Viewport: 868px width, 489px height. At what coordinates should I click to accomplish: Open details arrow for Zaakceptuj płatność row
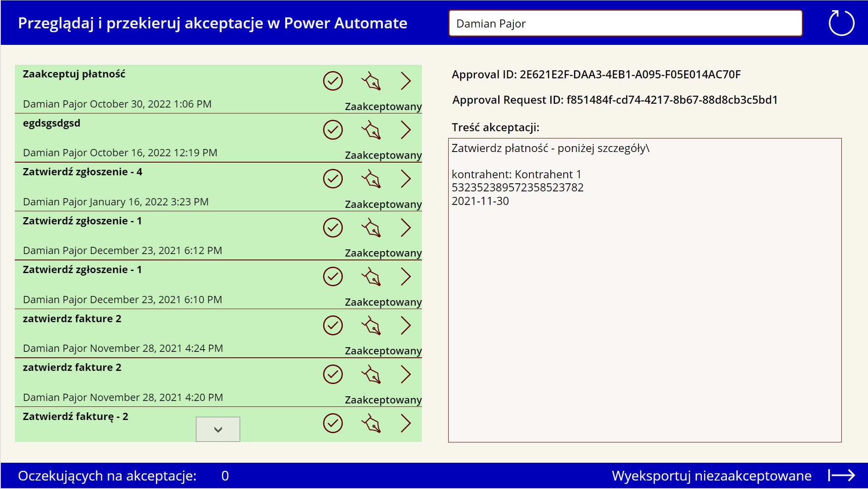click(406, 81)
